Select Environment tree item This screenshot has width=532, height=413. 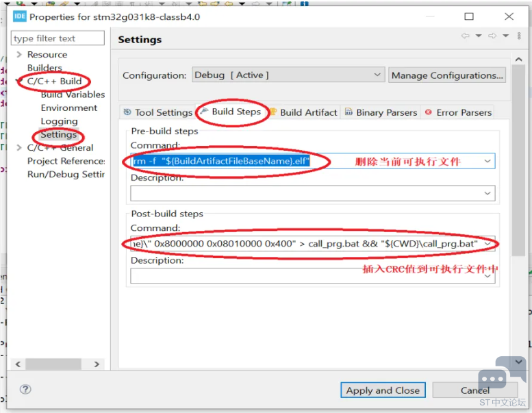(69, 108)
